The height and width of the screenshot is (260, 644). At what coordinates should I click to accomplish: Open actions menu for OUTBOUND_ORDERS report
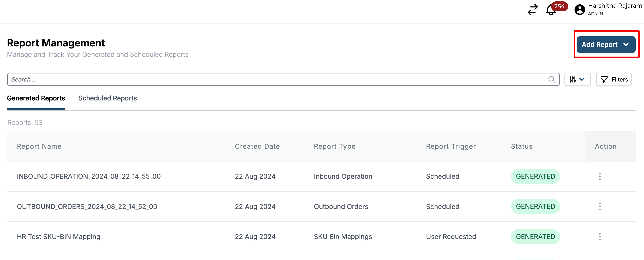coord(599,206)
